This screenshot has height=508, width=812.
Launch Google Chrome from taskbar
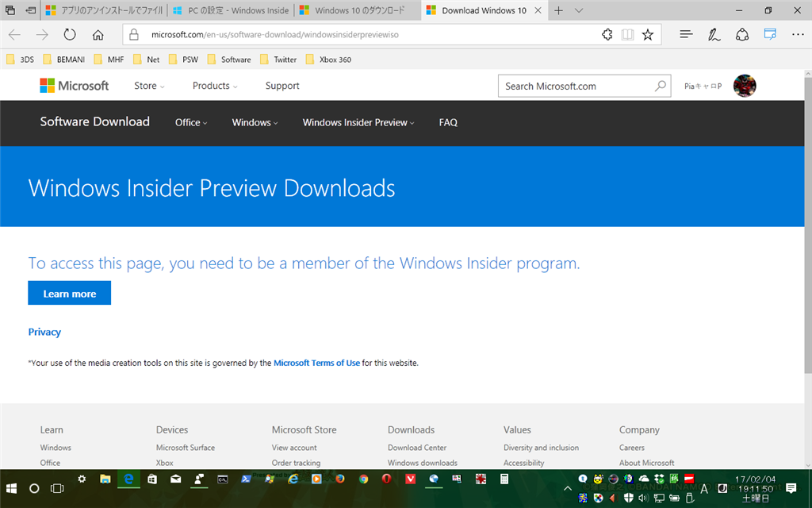point(363,479)
